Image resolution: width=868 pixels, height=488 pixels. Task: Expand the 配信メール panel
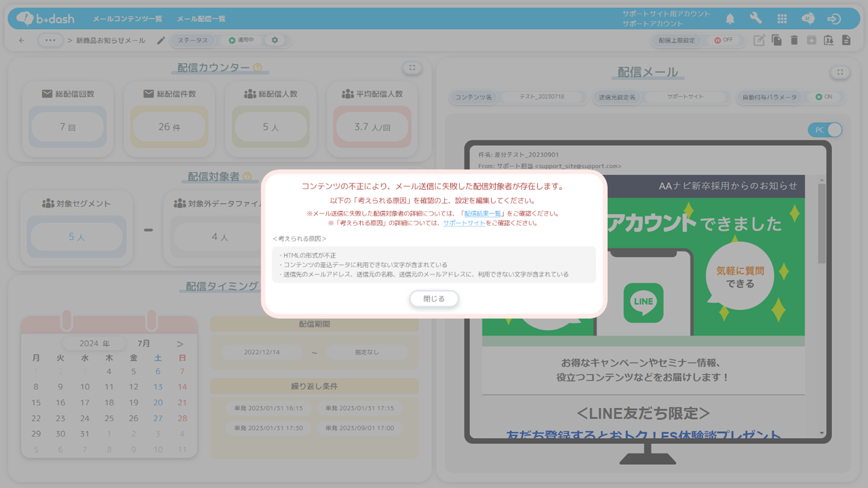[840, 72]
